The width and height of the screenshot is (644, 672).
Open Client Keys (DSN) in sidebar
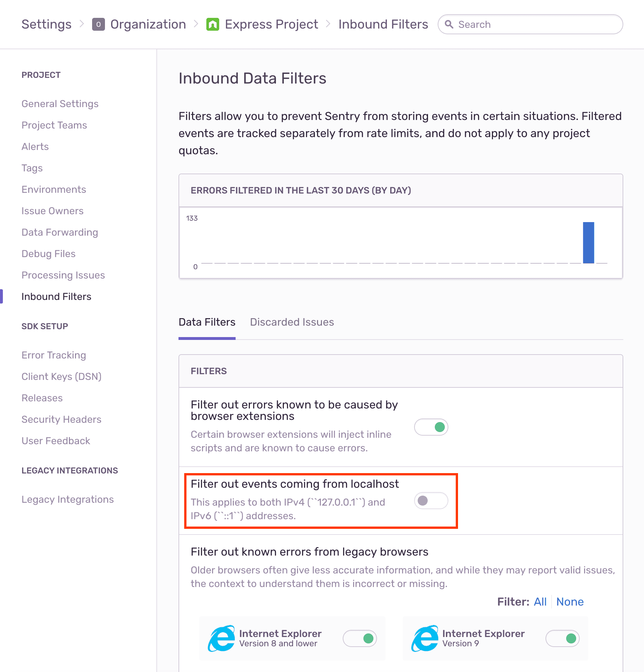pos(61,376)
